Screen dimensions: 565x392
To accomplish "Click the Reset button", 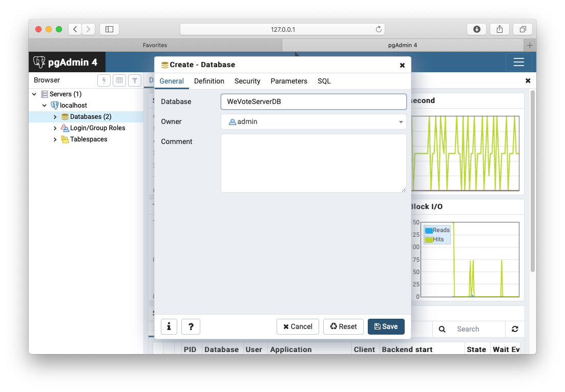I will tap(343, 326).
